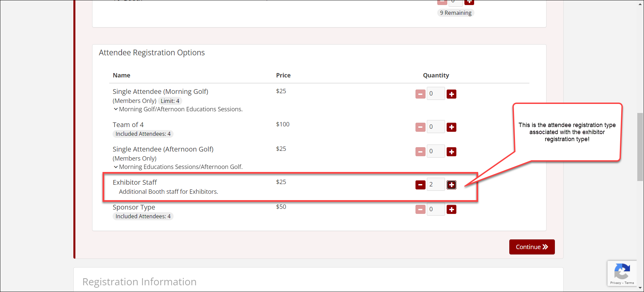Click the scrollbar down arrow

pos(640,288)
